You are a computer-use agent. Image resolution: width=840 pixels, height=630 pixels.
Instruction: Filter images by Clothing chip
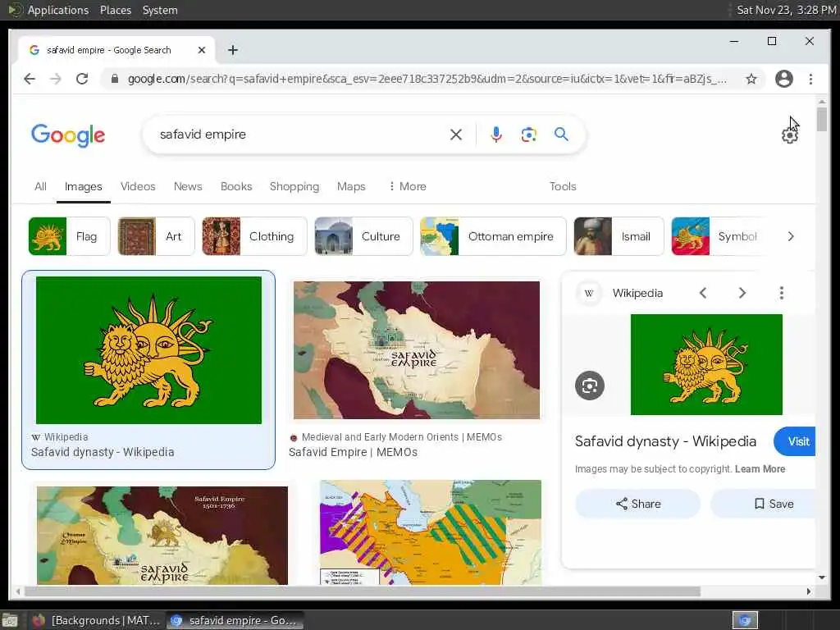254,236
